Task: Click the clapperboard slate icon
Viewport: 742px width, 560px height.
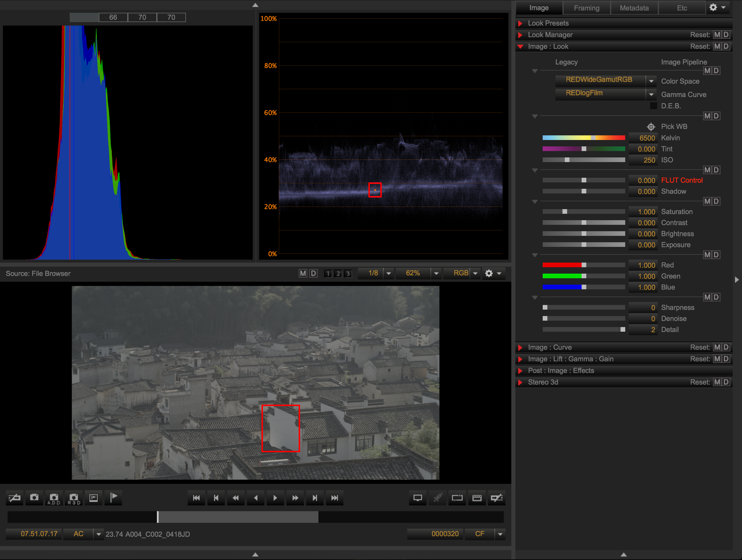Action: click(x=477, y=498)
